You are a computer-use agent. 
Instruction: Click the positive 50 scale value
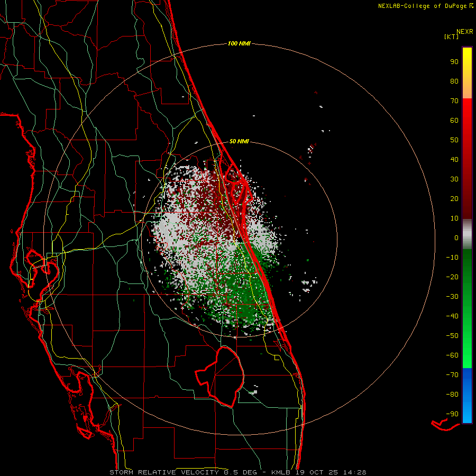[x=454, y=140]
